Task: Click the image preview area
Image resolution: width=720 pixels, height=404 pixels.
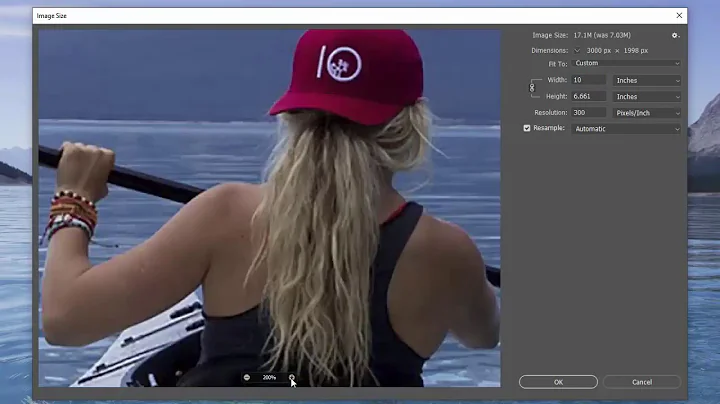Action: pyautogui.click(x=270, y=208)
